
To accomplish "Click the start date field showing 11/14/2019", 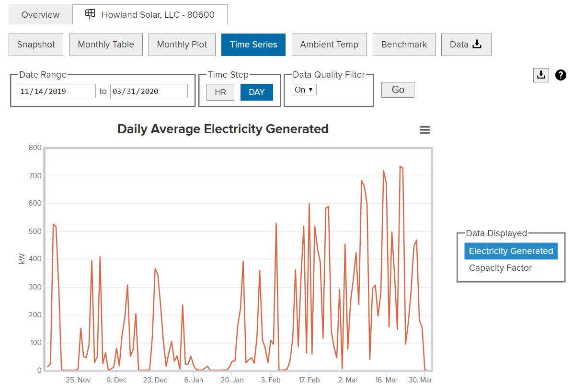I will click(x=56, y=91).
